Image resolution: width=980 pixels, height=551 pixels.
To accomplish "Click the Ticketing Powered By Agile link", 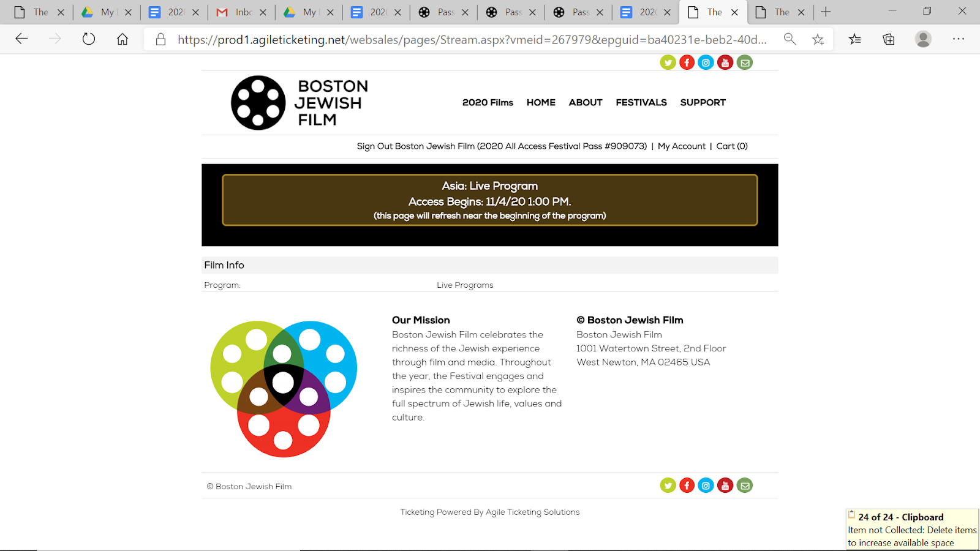I will pyautogui.click(x=490, y=512).
